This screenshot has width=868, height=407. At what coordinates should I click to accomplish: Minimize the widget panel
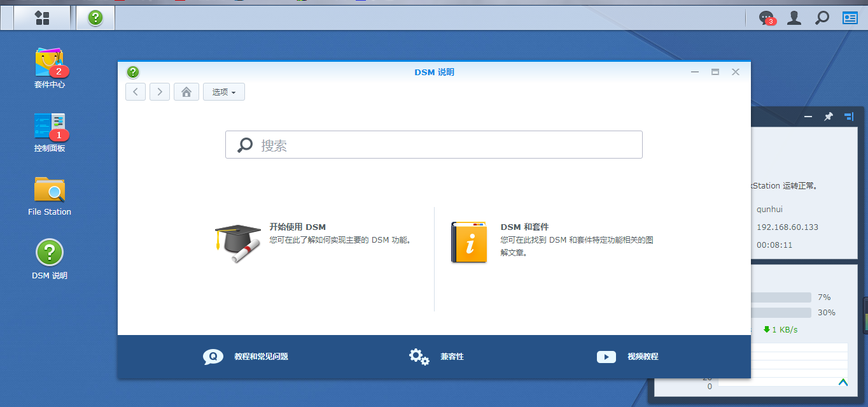click(808, 117)
